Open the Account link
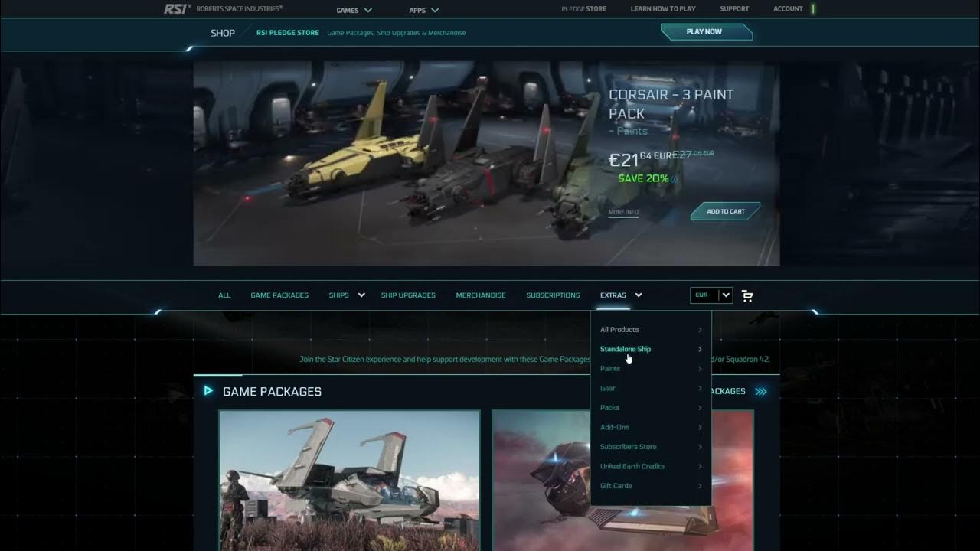Screen dimensions: 980x551 click(788, 9)
